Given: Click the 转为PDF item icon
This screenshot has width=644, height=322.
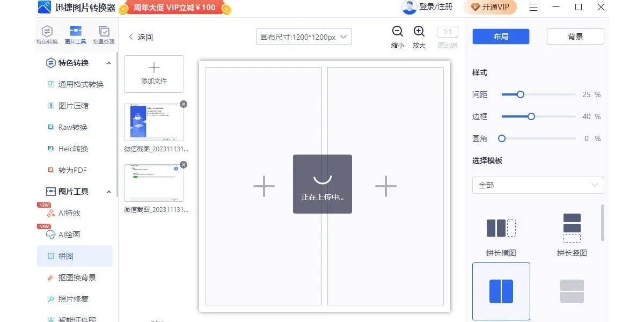Looking at the screenshot, I should tap(51, 170).
